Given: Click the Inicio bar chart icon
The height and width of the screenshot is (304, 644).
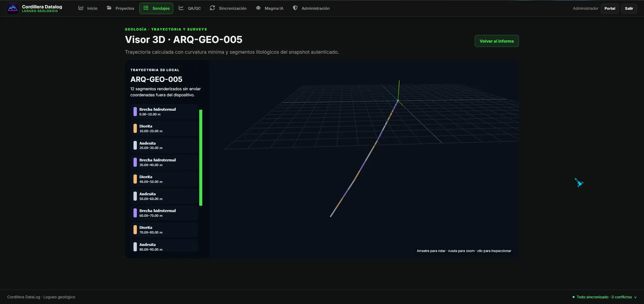Looking at the screenshot, I should point(81,8).
